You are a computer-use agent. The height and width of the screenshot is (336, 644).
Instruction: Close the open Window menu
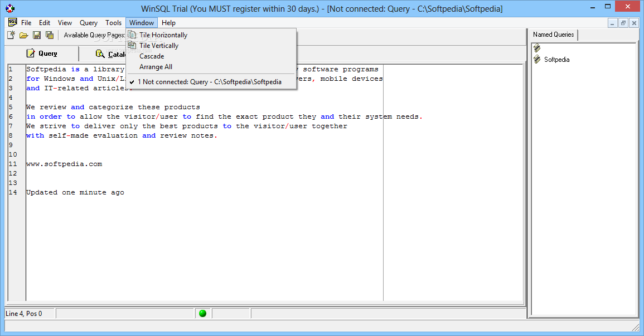click(x=142, y=23)
